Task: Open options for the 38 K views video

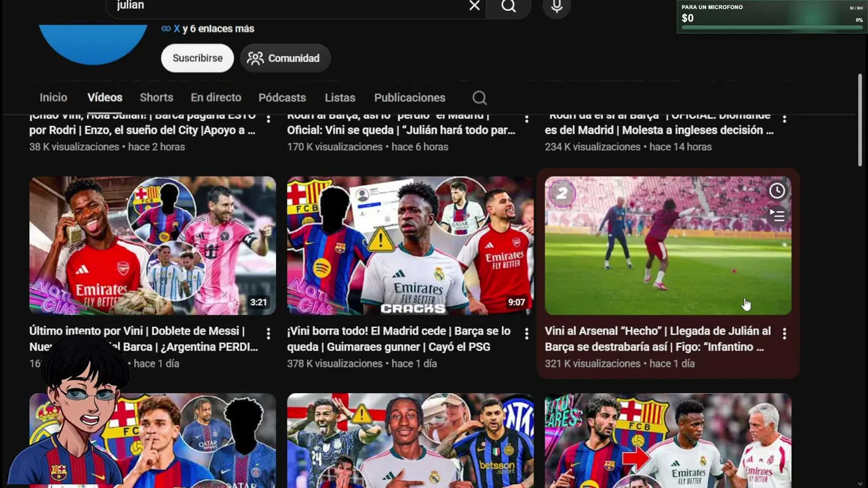Action: [x=269, y=119]
